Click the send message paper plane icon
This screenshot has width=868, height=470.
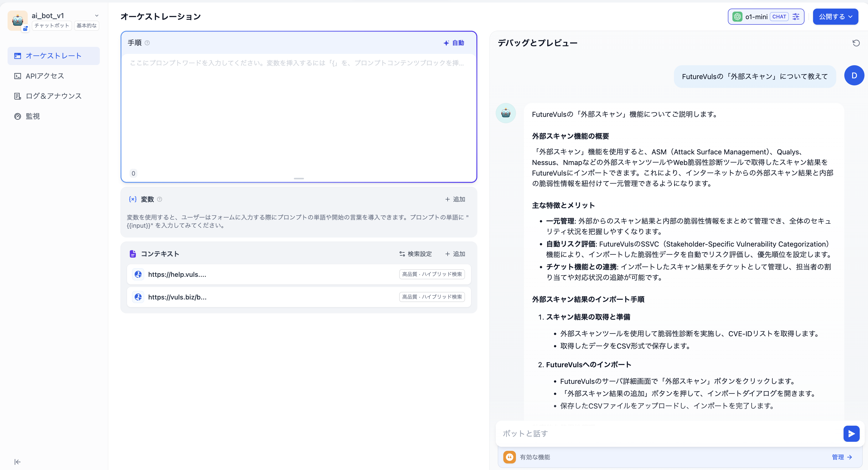tap(851, 433)
